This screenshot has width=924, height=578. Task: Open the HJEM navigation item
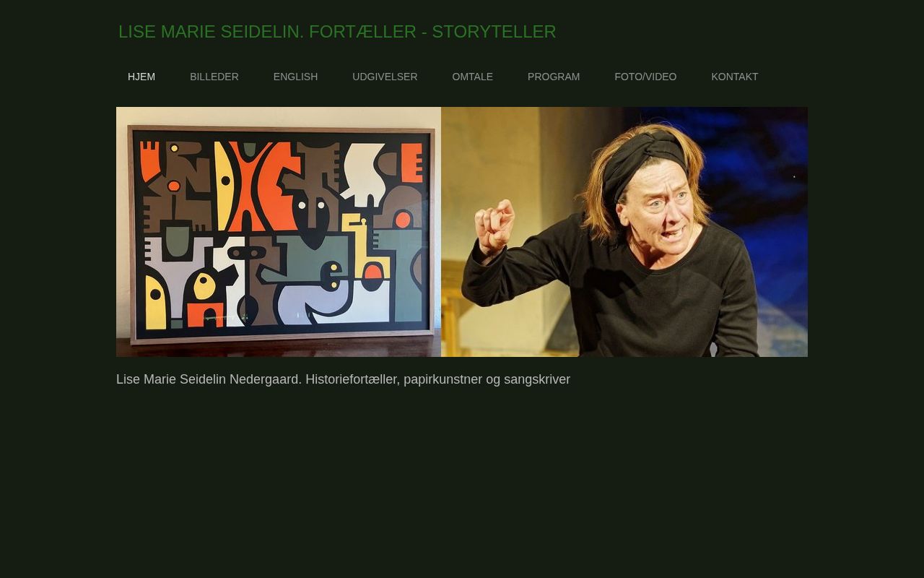141,77
